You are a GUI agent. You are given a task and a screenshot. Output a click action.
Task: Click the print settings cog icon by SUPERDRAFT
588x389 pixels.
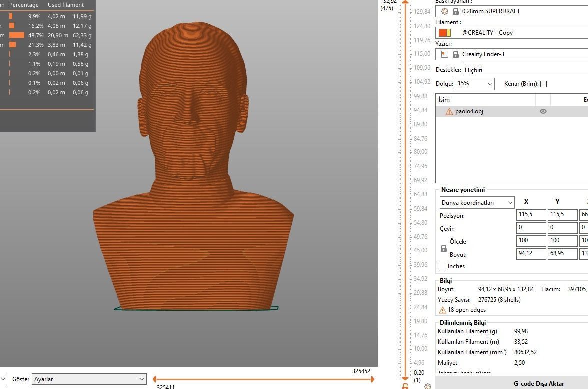pyautogui.click(x=445, y=11)
